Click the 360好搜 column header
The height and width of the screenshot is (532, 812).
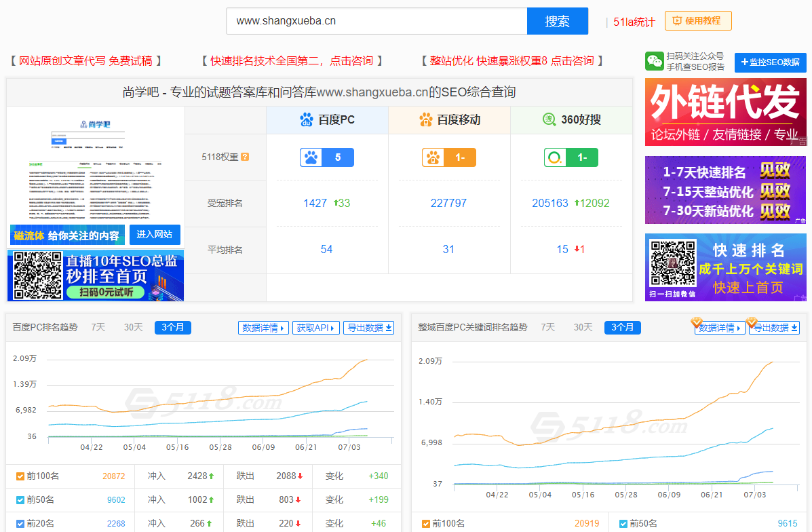572,119
